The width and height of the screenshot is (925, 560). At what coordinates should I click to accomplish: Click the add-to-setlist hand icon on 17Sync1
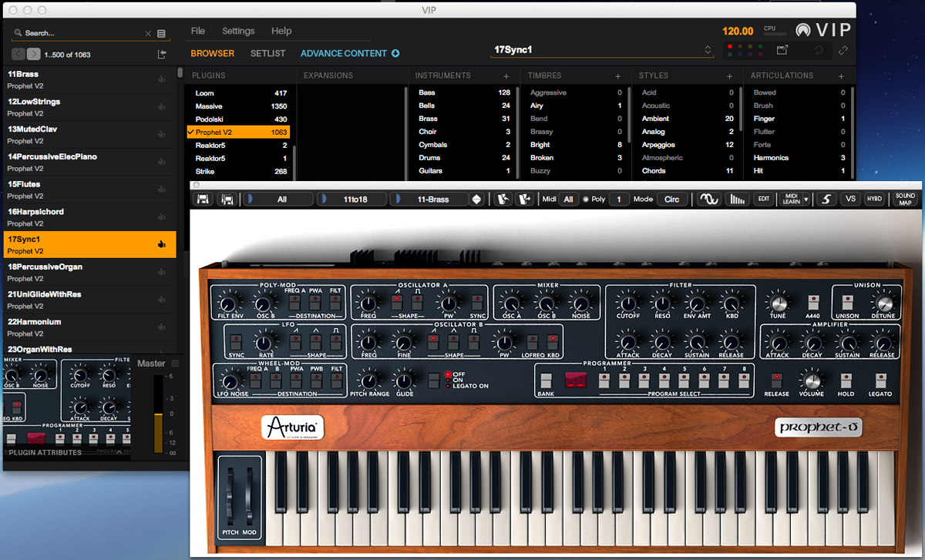coord(161,244)
